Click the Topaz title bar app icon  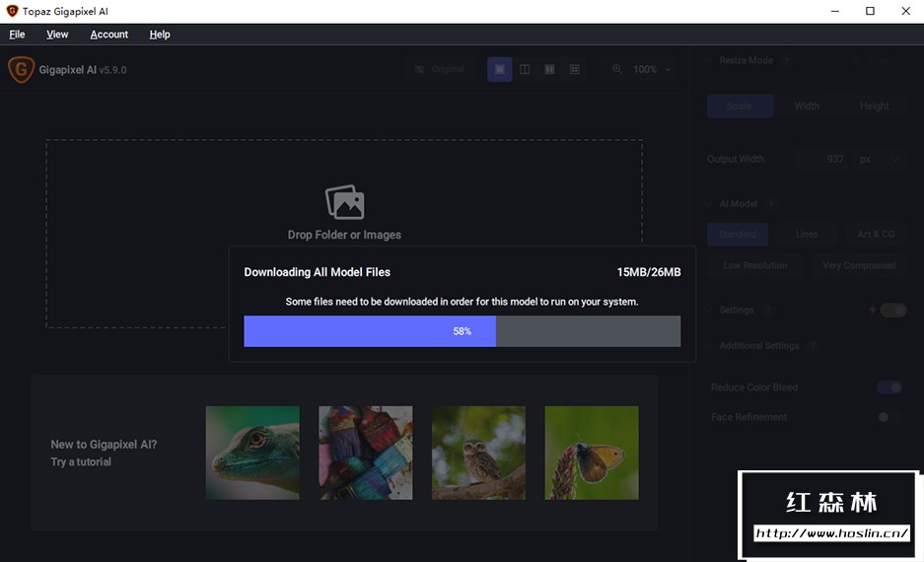(x=12, y=11)
